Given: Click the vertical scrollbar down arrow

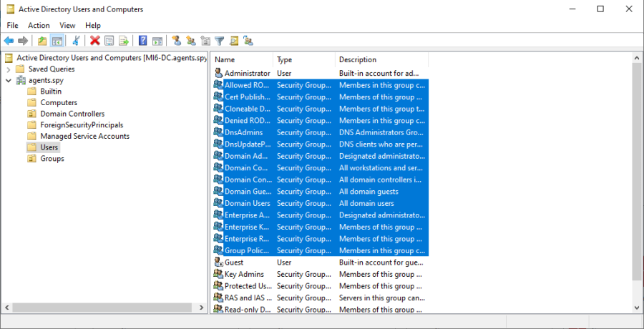Looking at the screenshot, I should (637, 308).
